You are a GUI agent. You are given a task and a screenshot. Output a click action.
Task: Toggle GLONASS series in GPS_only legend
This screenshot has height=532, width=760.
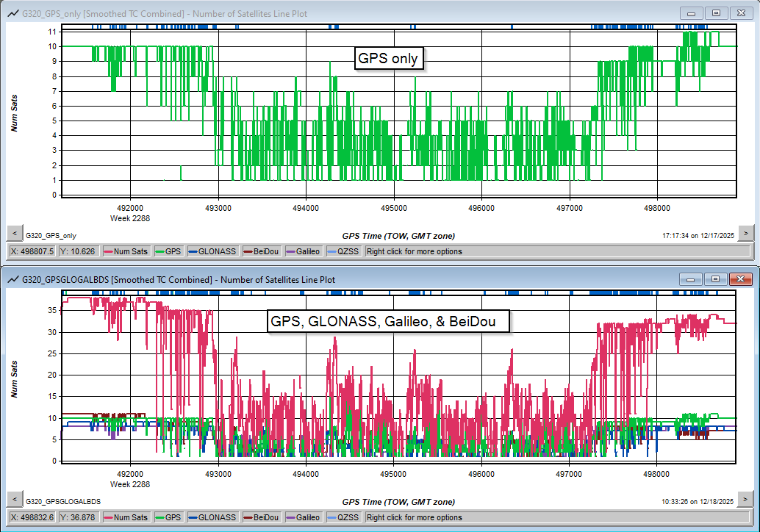coord(212,251)
